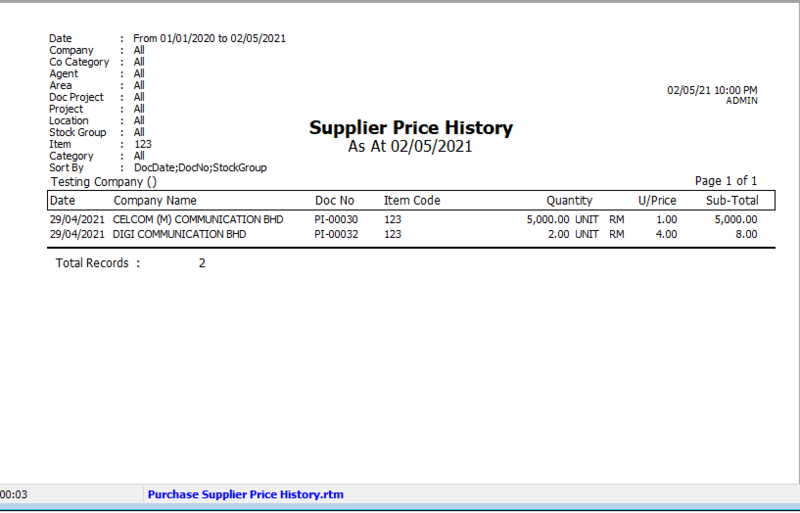Click the U/Price column header
The image size is (800, 513).
coord(657,201)
